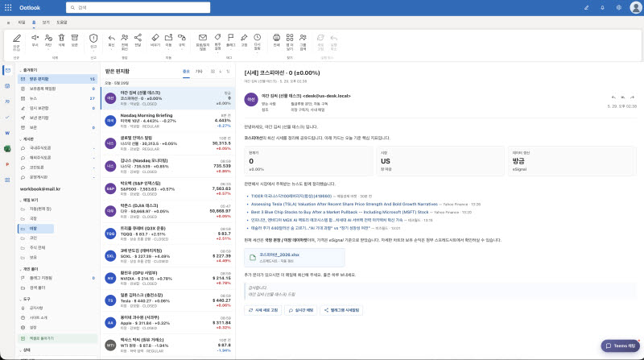
Task: Click the shield report icon
Action: pos(93,38)
